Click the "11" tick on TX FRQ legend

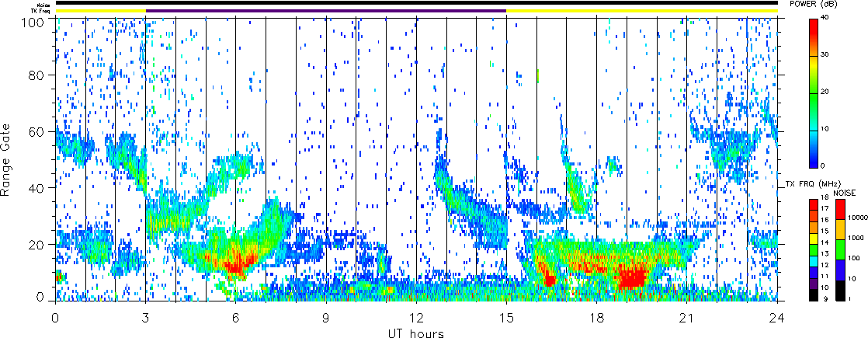pos(825,275)
